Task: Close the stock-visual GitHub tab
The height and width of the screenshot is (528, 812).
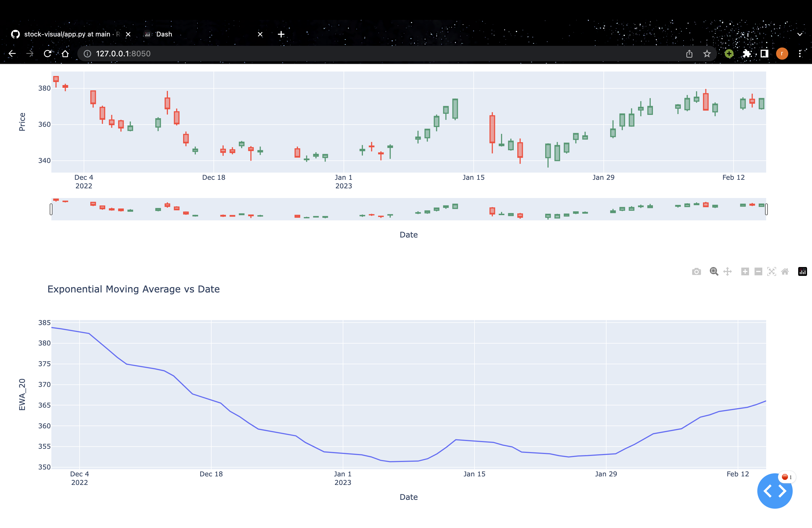Action: [128, 34]
